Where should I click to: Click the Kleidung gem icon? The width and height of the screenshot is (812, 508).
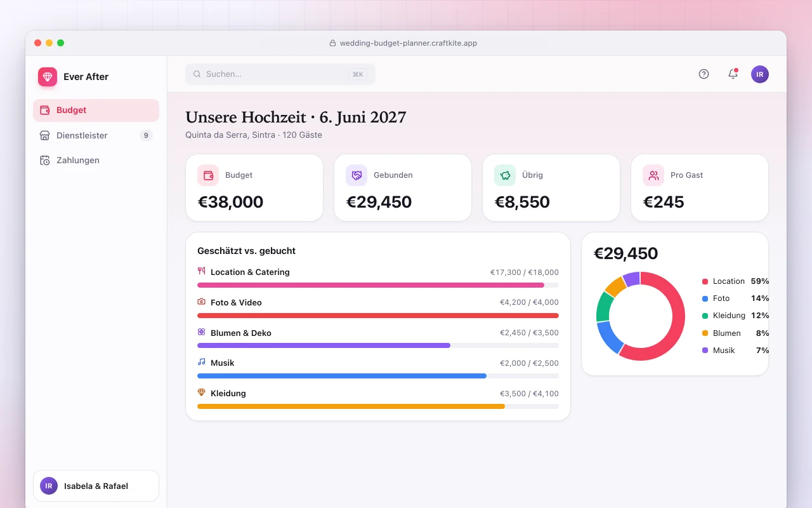coord(202,392)
